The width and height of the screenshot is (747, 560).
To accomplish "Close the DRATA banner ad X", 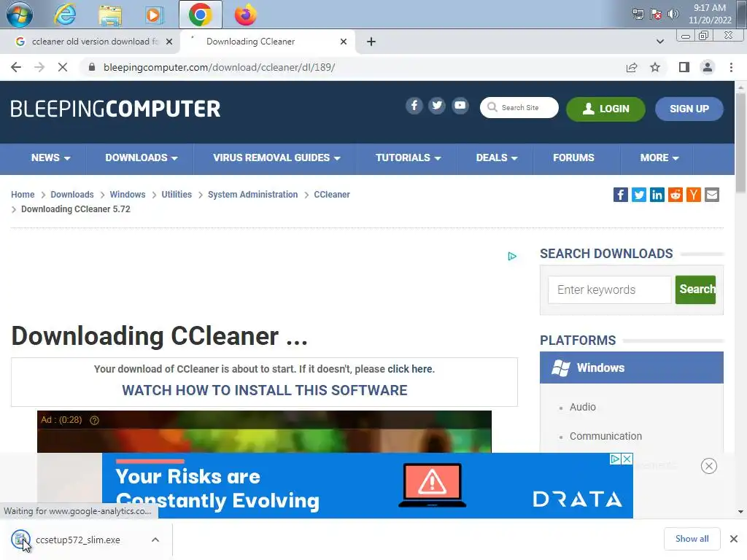I will click(627, 459).
